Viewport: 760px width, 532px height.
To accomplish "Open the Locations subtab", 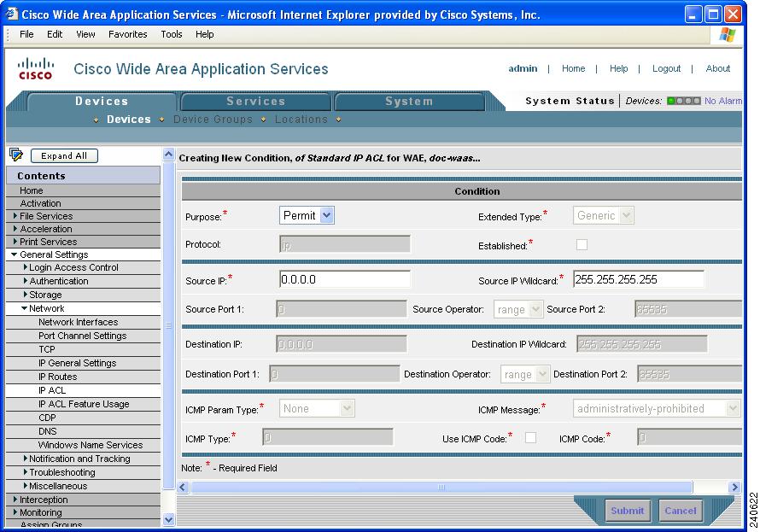I will pos(301,120).
